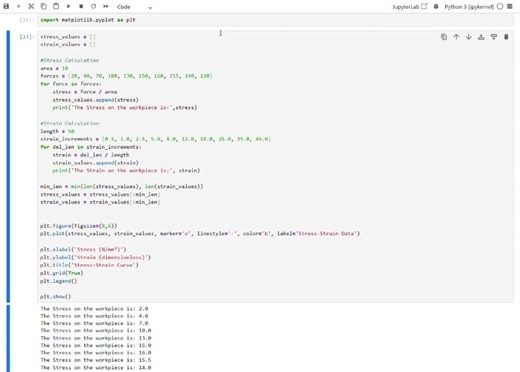The height and width of the screenshot is (372, 520).
Task: Click the kernel status circle indicator
Action: (x=500, y=6)
